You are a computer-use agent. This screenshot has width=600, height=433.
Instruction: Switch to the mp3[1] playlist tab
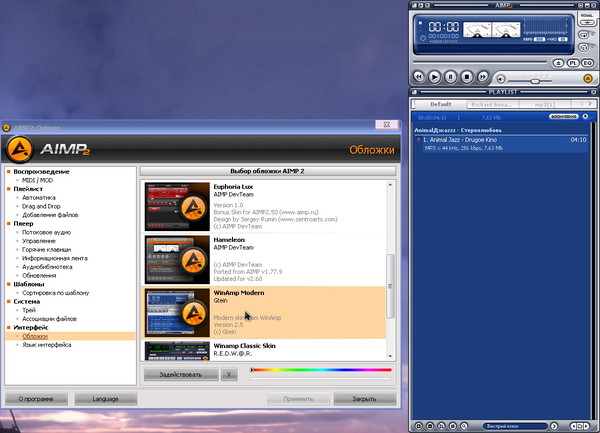click(x=545, y=104)
